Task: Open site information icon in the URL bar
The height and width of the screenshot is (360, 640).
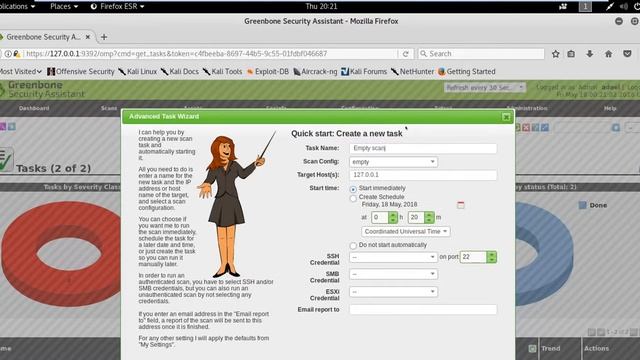Action: coord(7,54)
